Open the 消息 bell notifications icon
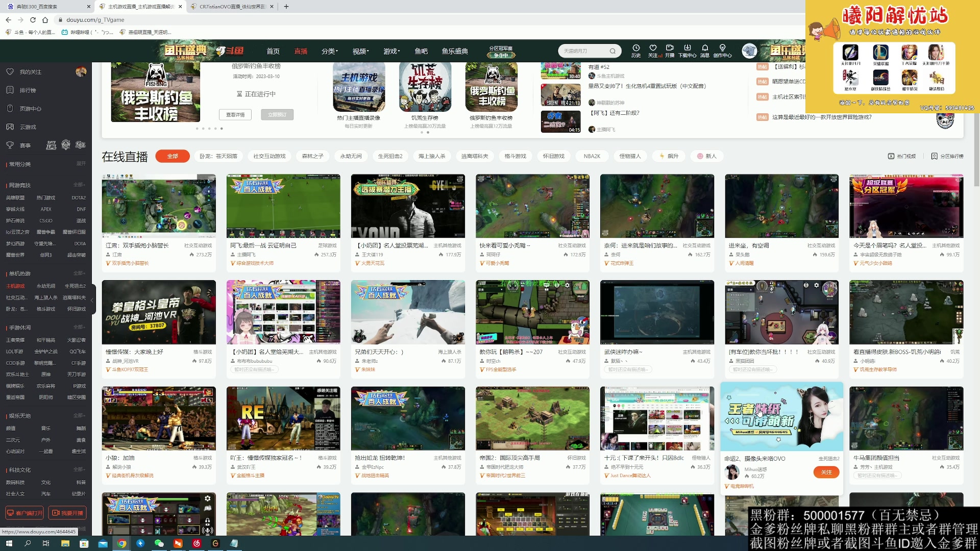Viewport: 980px width, 551px height. (x=705, y=47)
